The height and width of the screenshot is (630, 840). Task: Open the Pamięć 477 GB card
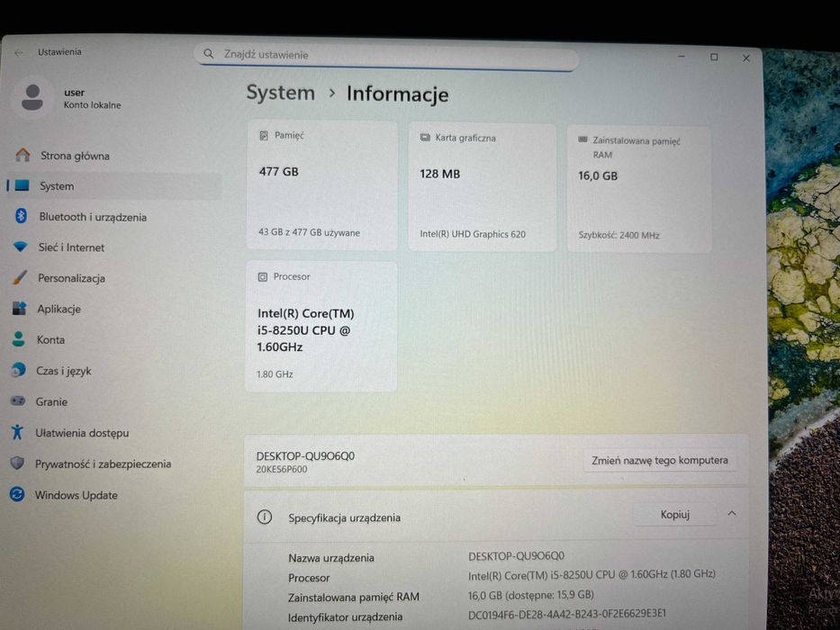[321, 184]
